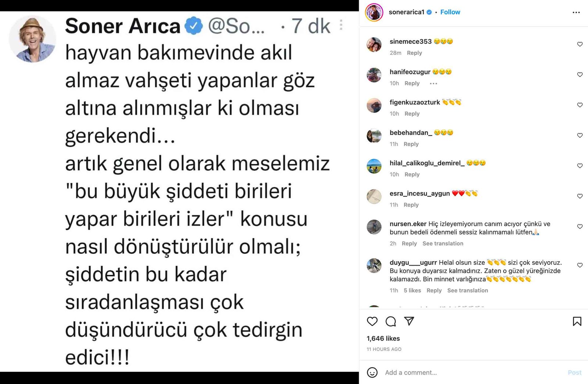
Task: Like esra_incesu_aygun's comment heart
Action: [x=580, y=196]
